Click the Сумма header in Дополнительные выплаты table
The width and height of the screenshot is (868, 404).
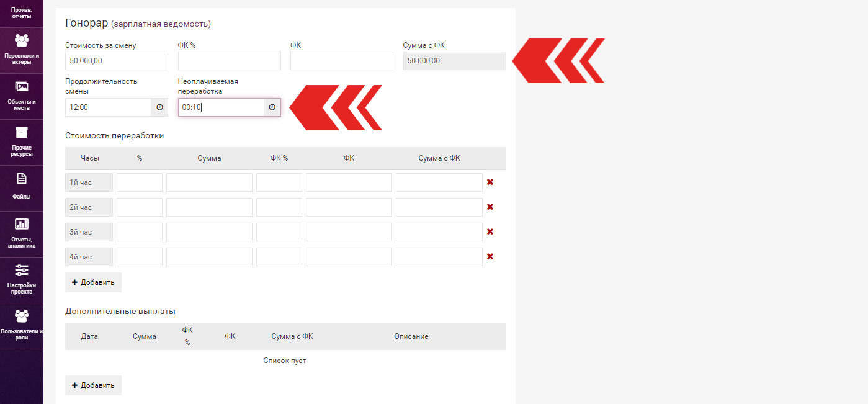coord(145,336)
